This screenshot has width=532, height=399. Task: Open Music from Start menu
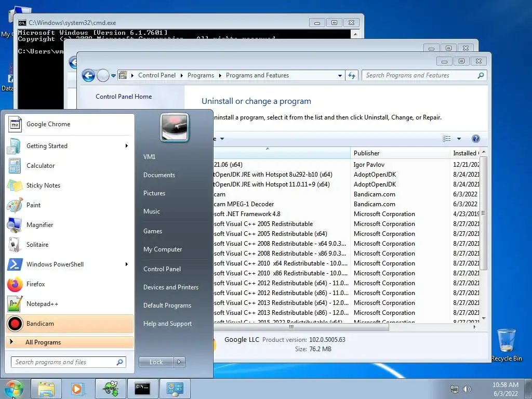pos(151,211)
